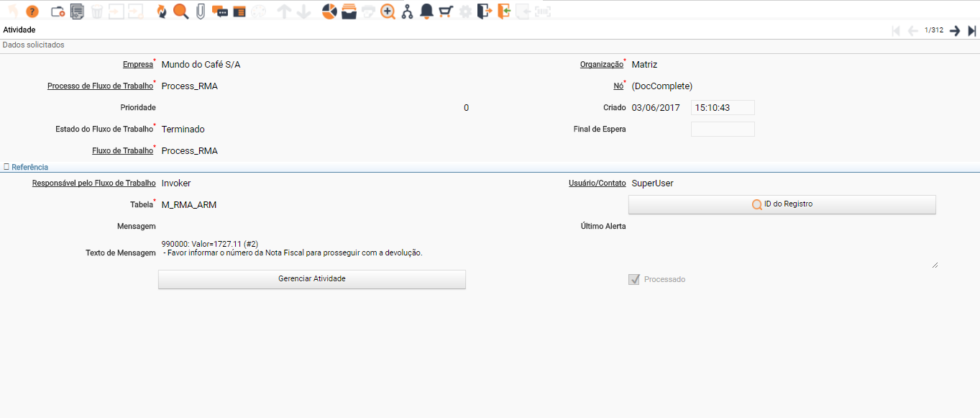Open the Help icon in the toolbar

coord(32,12)
